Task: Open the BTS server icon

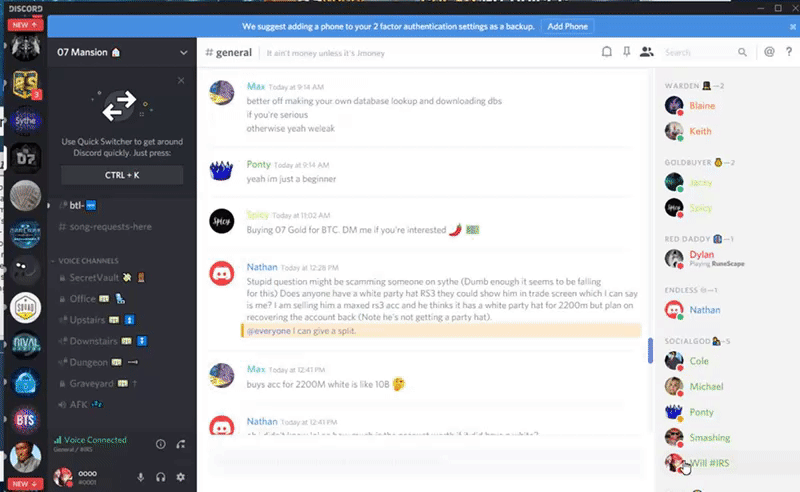Action: click(25, 420)
